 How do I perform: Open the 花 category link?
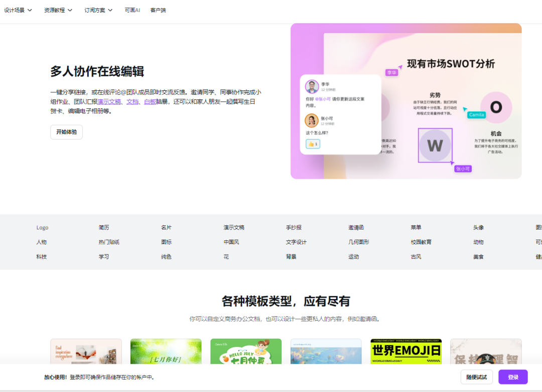226,256
